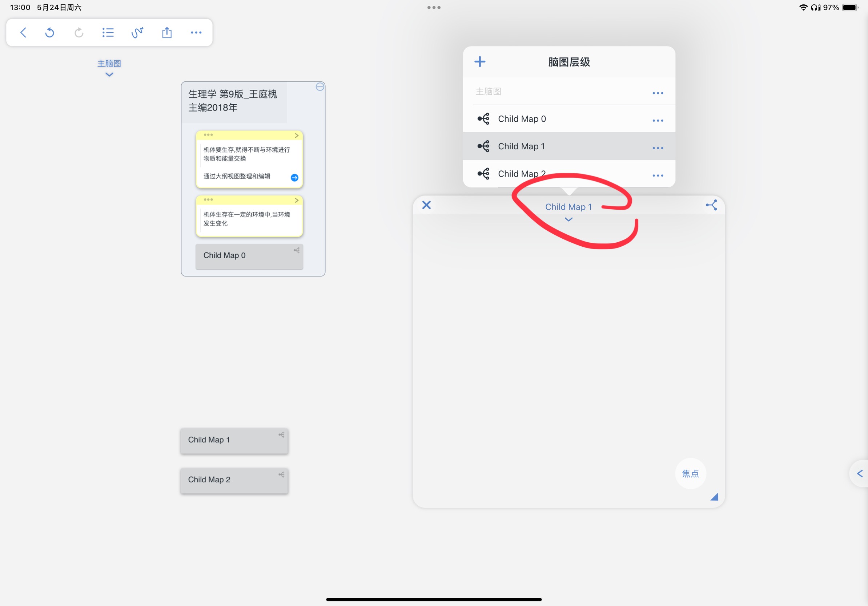The height and width of the screenshot is (606, 868).
Task: Tap the back arrow in toolbar
Action: pos(23,32)
